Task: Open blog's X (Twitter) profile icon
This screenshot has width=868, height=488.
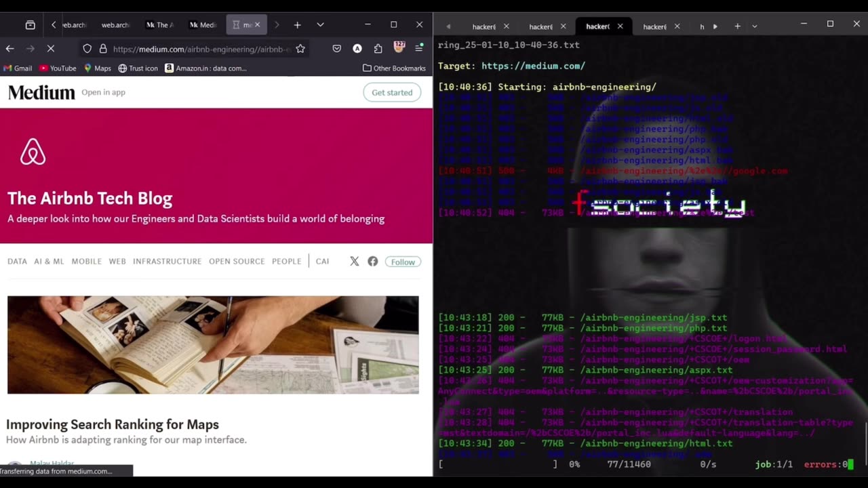Action: pyautogui.click(x=354, y=262)
